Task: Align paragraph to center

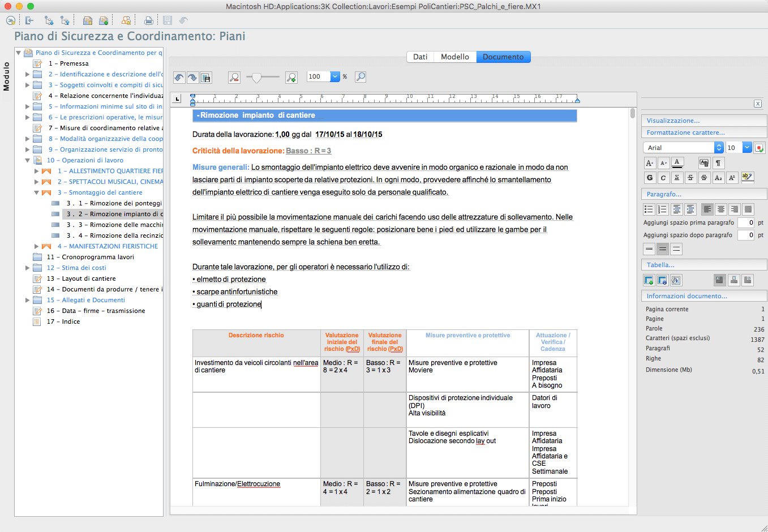Action: tap(721, 209)
